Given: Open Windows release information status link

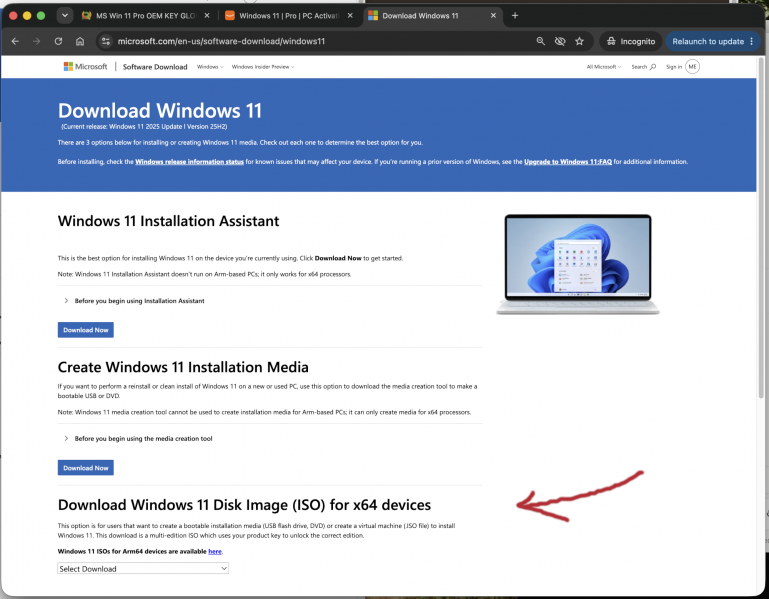Looking at the screenshot, I should (x=189, y=162).
